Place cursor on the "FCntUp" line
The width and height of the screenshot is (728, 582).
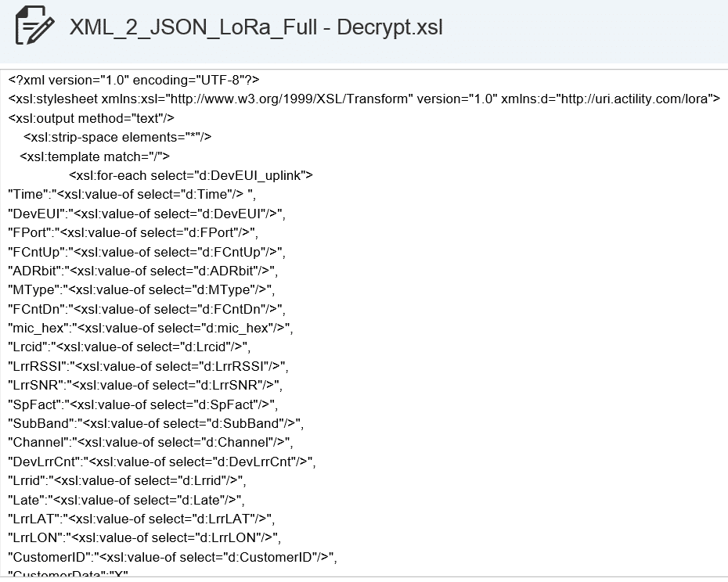click(x=147, y=252)
